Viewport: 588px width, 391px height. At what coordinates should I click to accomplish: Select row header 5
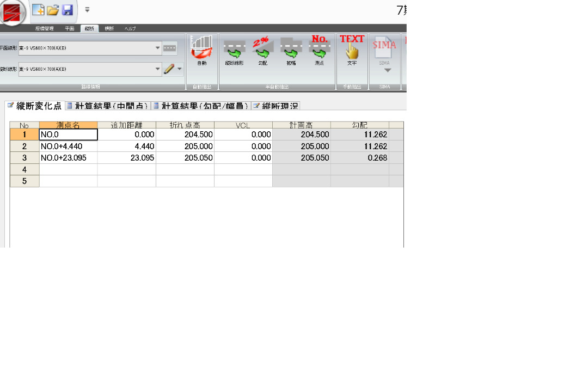[x=24, y=181]
